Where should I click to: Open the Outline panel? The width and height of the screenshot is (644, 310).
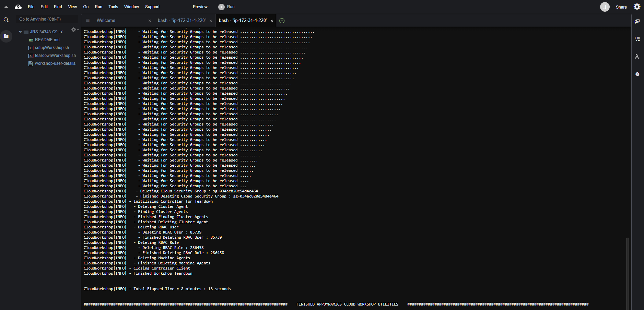coord(637,39)
